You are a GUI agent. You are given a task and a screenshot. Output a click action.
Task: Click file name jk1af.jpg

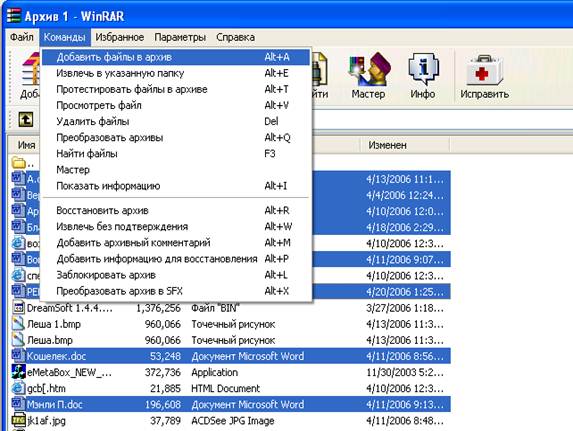pos(46,421)
